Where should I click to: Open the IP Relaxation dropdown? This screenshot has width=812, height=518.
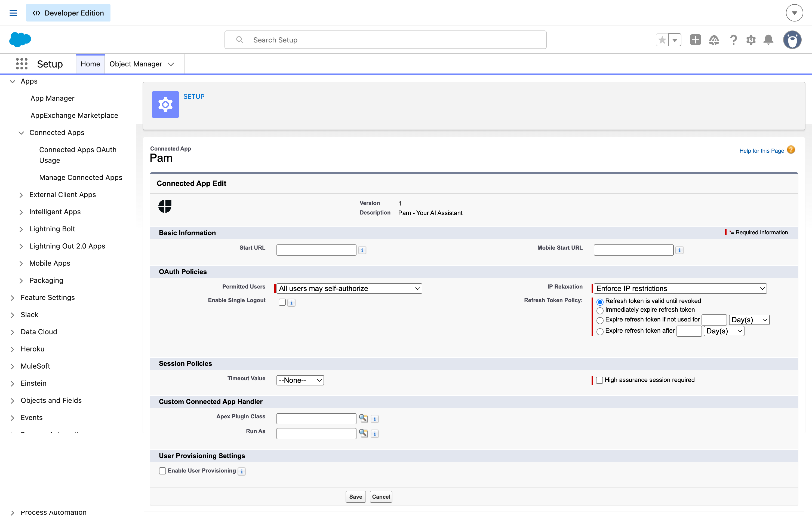680,288
